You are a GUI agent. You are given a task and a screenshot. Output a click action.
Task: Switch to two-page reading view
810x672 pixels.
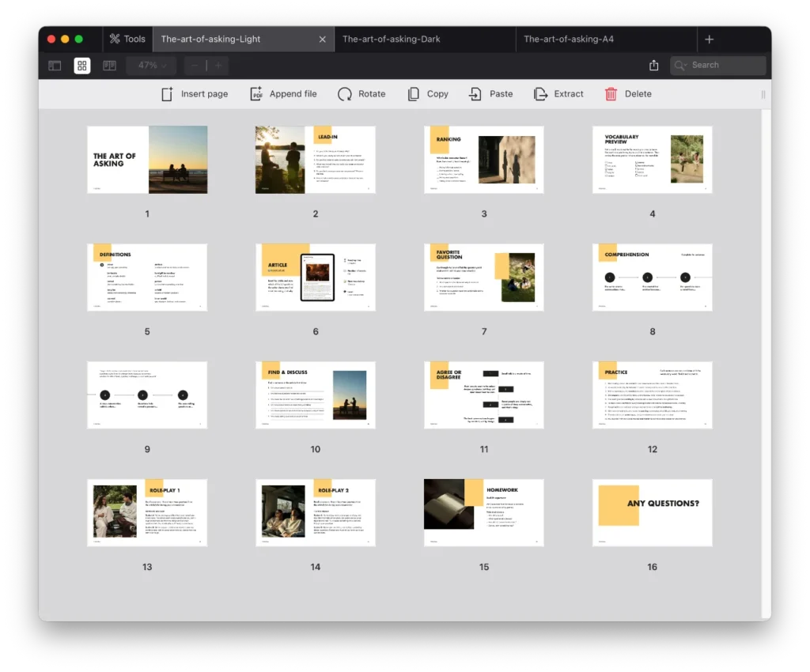tap(109, 65)
